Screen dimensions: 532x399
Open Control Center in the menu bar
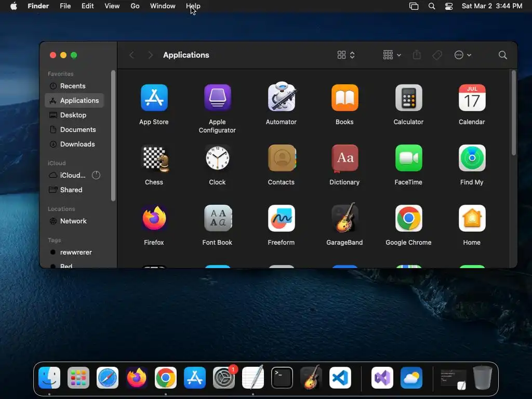448,6
